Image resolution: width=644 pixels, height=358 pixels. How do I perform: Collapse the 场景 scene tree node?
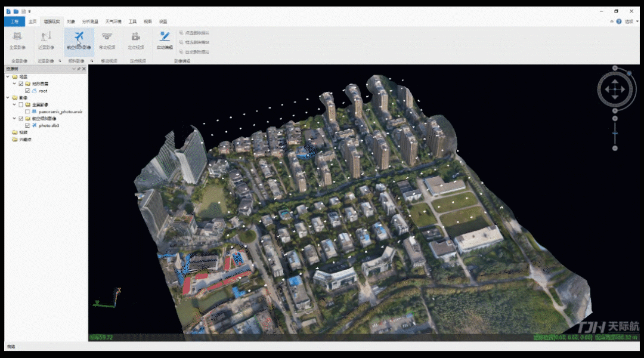pos(8,77)
